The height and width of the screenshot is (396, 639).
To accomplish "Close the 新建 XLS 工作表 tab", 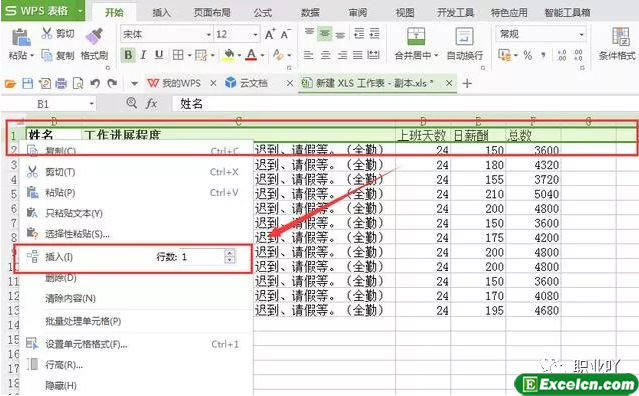I will 449,84.
